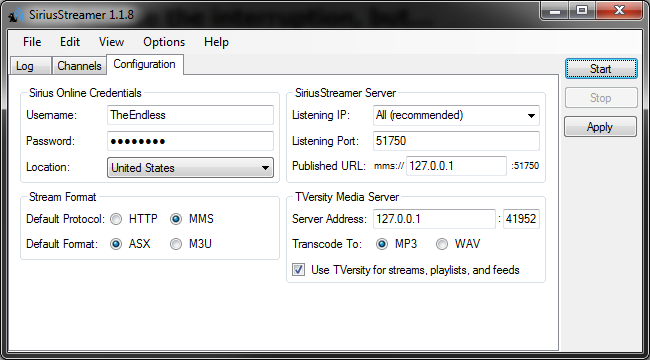This screenshot has height=360, width=650.
Task: Click the TVersity port field 41952
Action: click(521, 219)
